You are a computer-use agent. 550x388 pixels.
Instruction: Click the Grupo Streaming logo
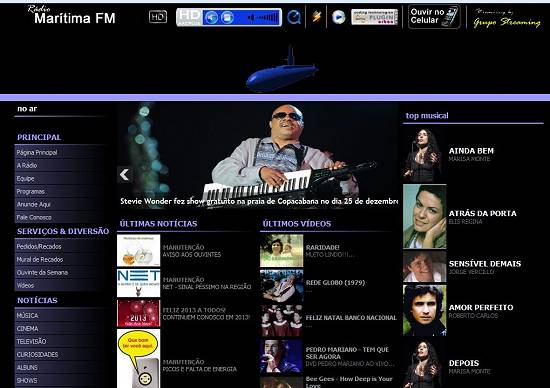click(507, 18)
